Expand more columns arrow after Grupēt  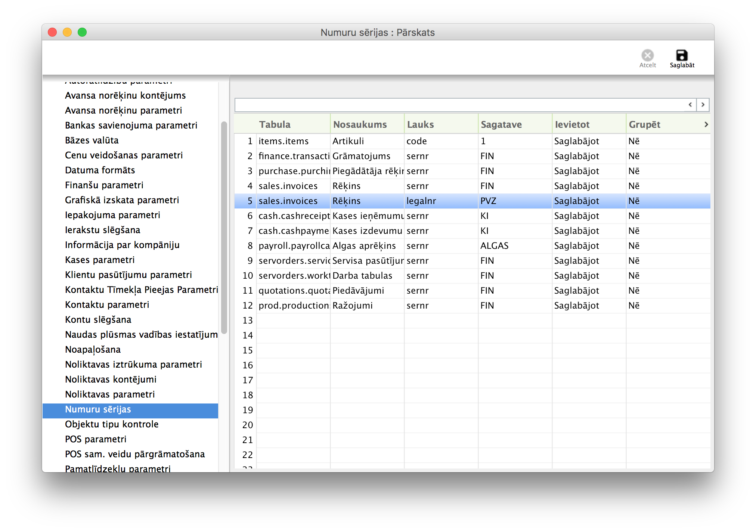coord(706,124)
